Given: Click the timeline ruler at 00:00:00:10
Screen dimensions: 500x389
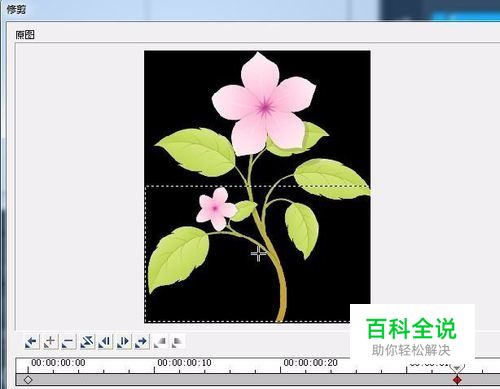Looking at the screenshot, I should coord(184,362).
